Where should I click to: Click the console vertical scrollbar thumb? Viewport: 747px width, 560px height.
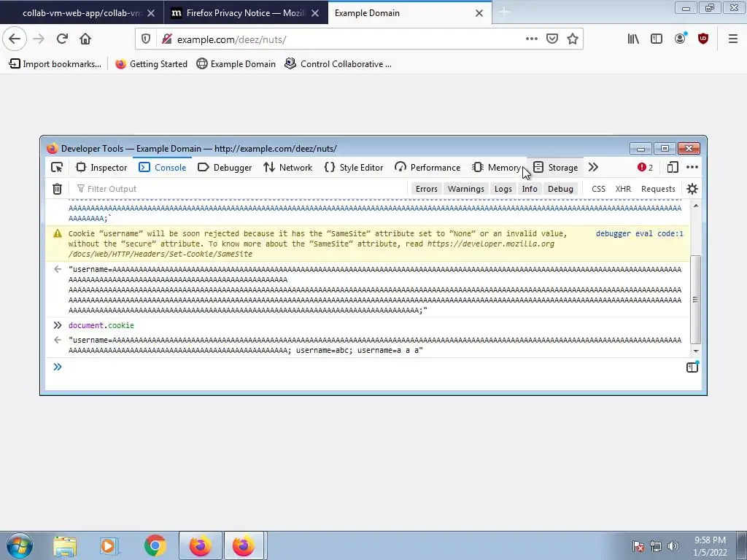click(696, 300)
